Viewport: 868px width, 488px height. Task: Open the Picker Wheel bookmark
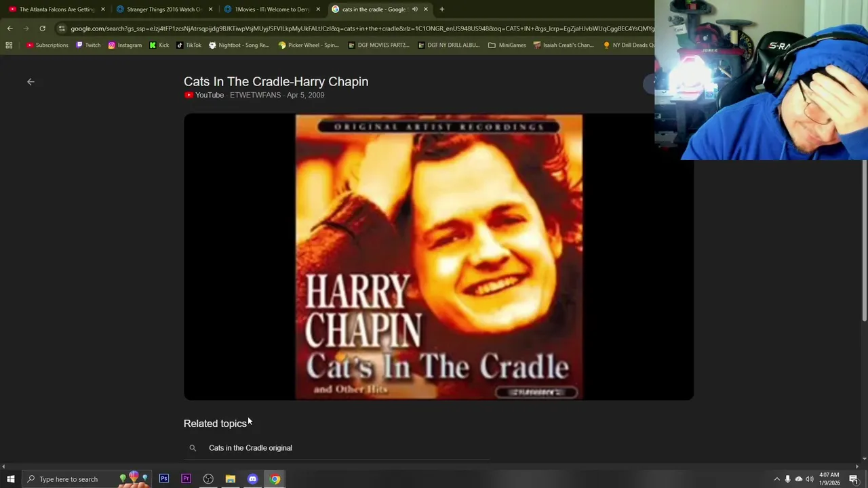click(309, 45)
